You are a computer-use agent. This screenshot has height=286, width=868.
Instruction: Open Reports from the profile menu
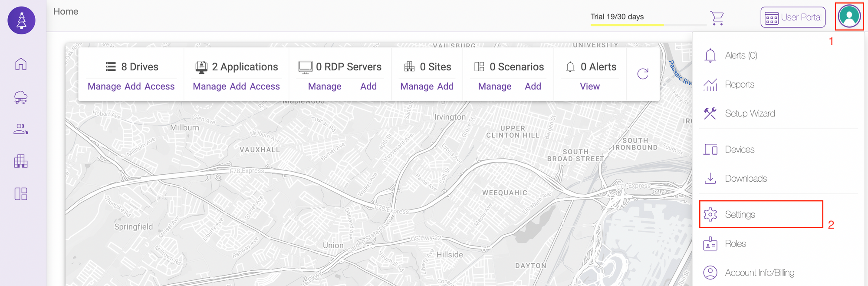click(x=740, y=84)
